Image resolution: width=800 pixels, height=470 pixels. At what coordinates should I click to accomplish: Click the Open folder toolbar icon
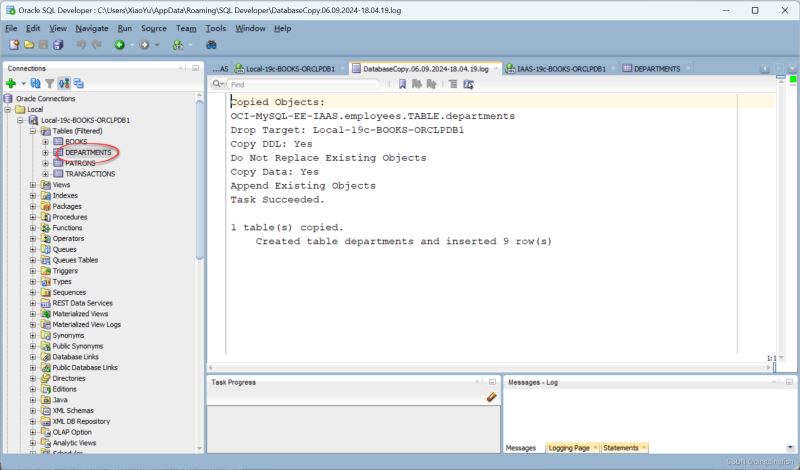tap(29, 45)
